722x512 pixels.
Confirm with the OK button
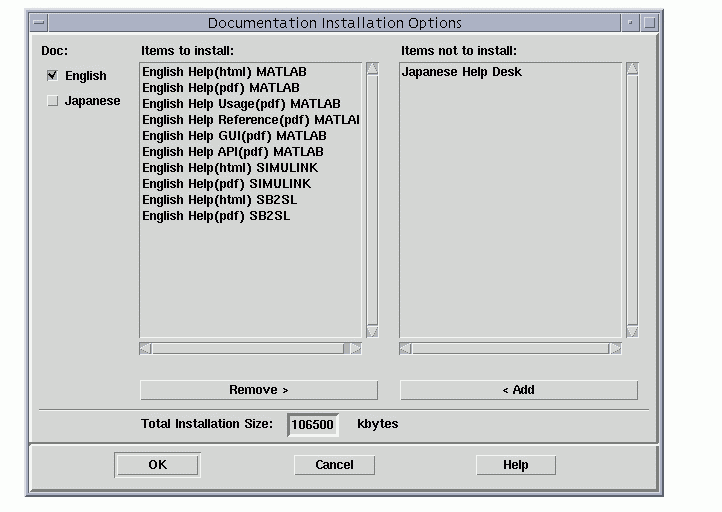157,465
